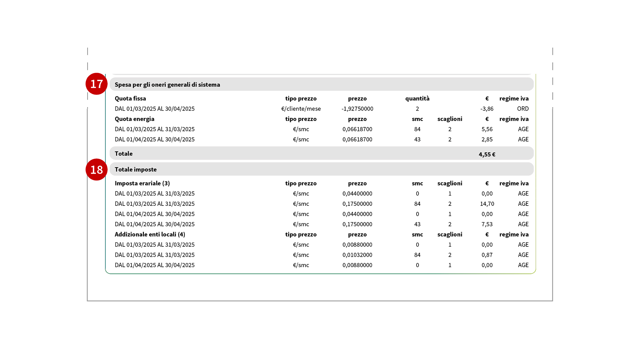The width and height of the screenshot is (644, 362).
Task: Click the 5,56 euro amount
Action: coord(487,129)
